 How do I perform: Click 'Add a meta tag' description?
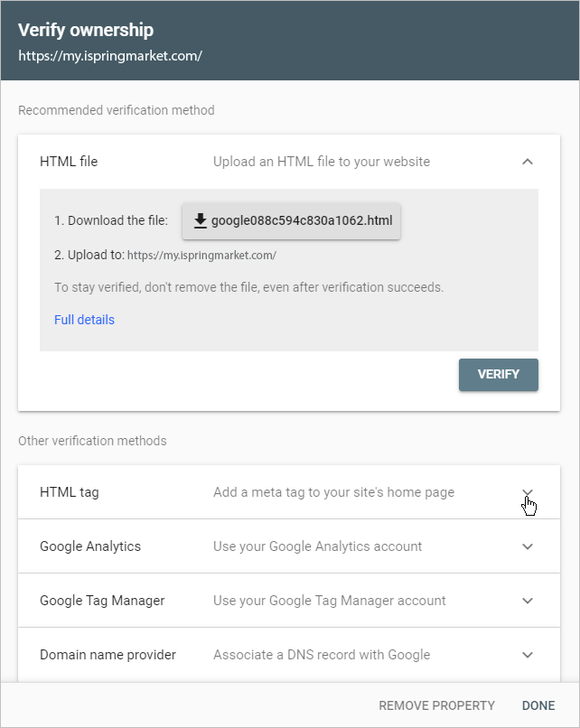coord(333,492)
